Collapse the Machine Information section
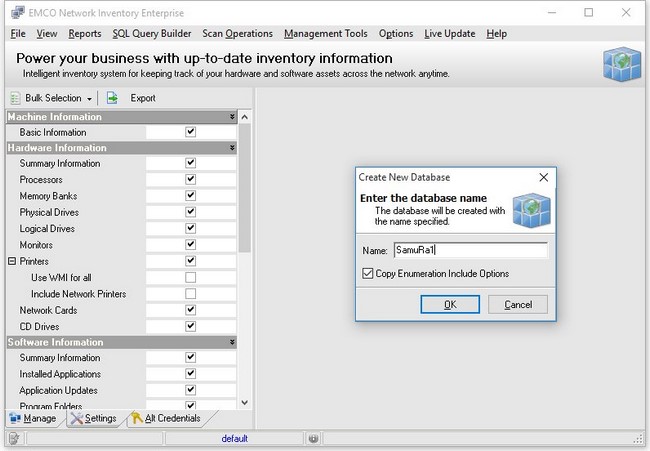Viewport: 650px width, 451px height. tap(232, 117)
